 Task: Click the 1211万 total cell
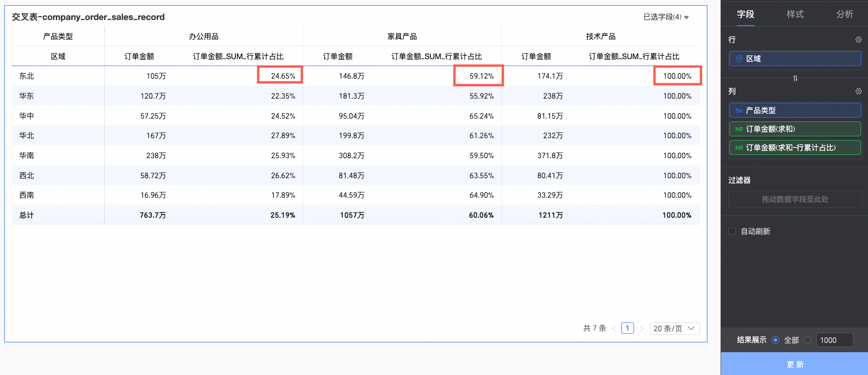click(550, 215)
